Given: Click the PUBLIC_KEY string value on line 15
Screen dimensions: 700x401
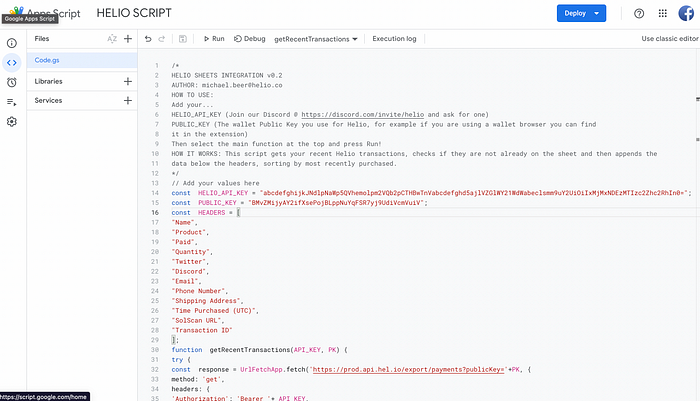Looking at the screenshot, I should pos(336,203).
